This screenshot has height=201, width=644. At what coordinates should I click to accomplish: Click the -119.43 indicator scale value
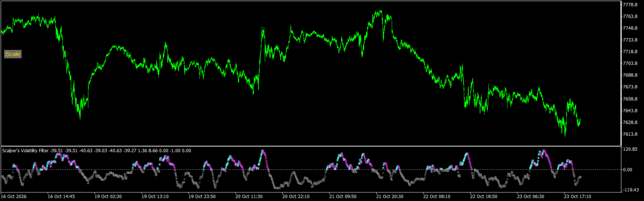[631, 190]
